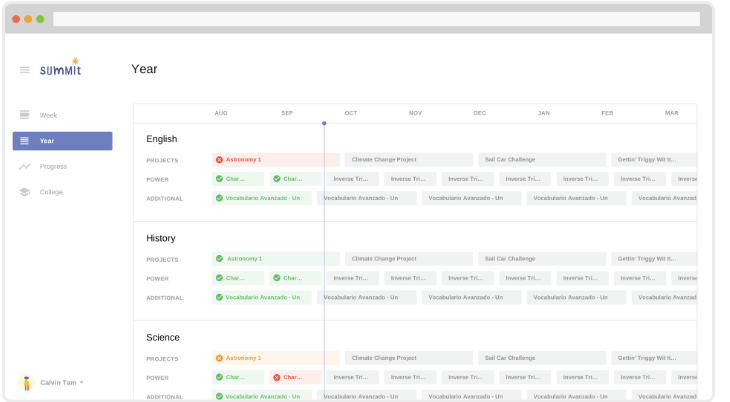Click check icon on English Vocabulario Avanzado
This screenshot has width=730, height=402.
click(x=219, y=198)
